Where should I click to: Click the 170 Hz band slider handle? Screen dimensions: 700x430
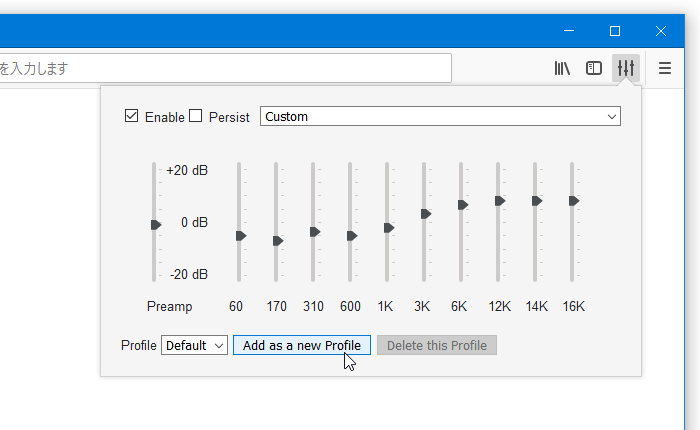point(278,241)
